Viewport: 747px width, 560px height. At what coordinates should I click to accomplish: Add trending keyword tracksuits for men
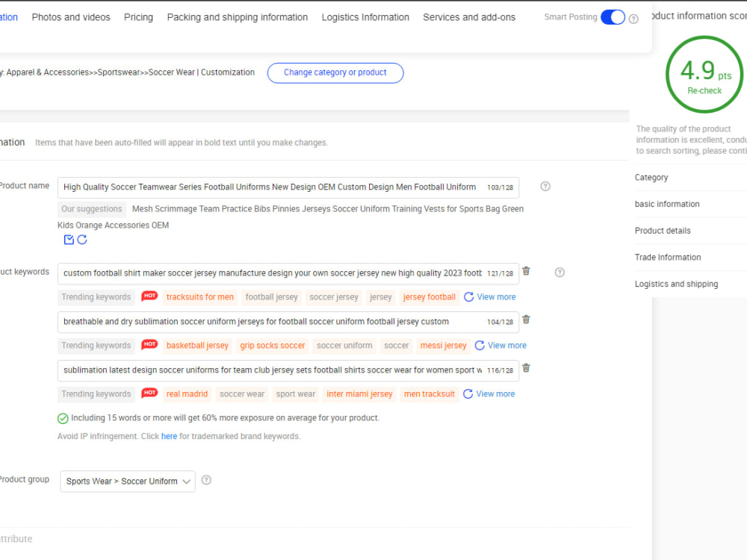click(x=200, y=297)
